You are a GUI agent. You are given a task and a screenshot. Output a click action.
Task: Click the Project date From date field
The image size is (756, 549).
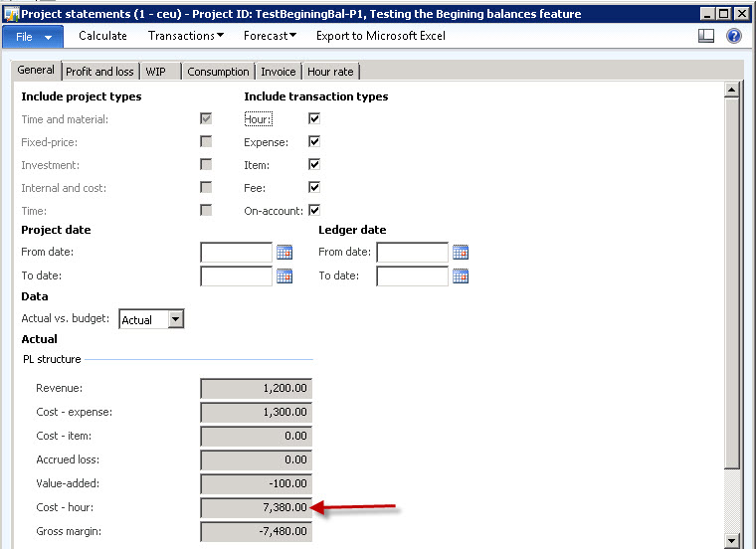click(x=236, y=253)
